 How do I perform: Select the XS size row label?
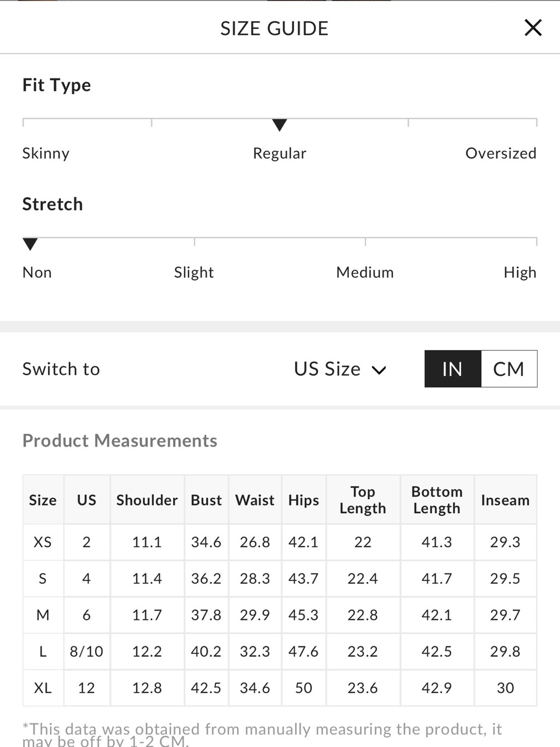pyautogui.click(x=43, y=542)
